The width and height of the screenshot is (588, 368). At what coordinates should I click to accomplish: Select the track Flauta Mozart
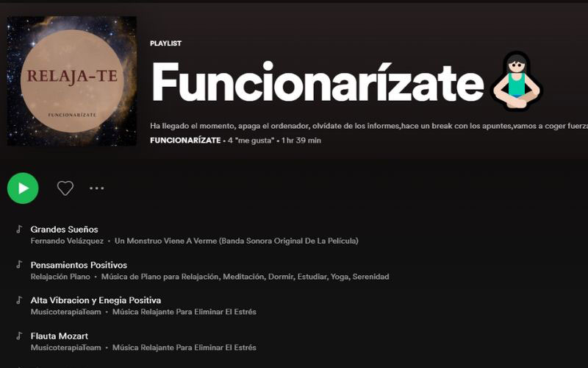click(60, 336)
